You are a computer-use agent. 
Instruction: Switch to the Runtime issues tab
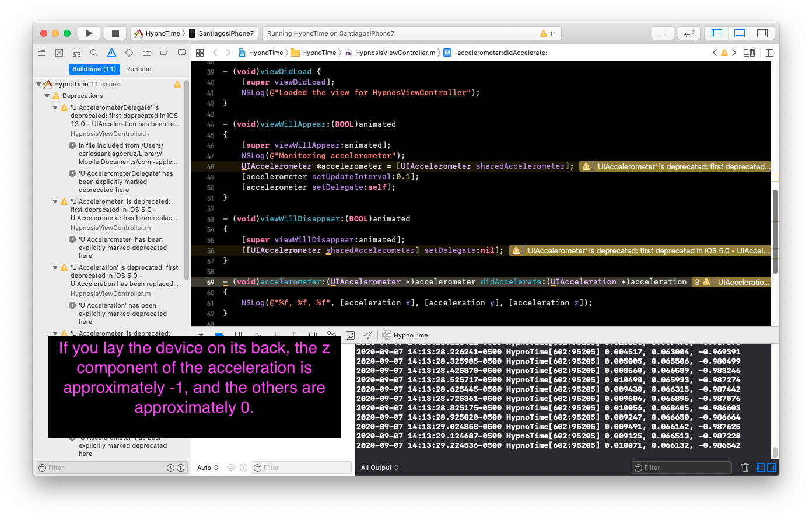[x=139, y=69]
